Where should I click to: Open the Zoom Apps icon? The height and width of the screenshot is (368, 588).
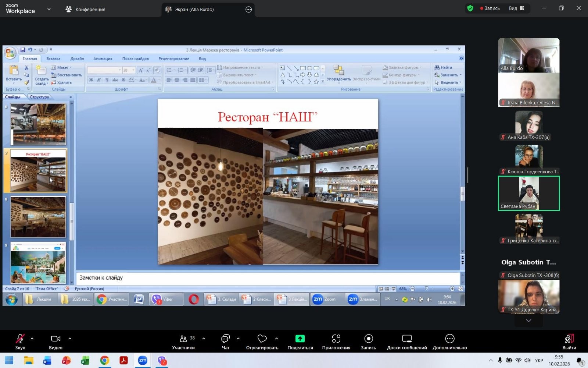point(336,339)
